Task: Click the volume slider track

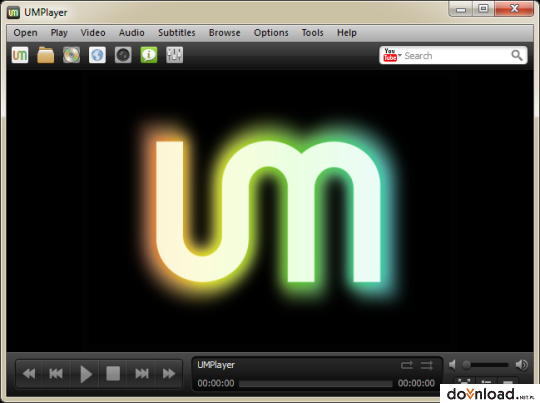Action: click(x=486, y=365)
